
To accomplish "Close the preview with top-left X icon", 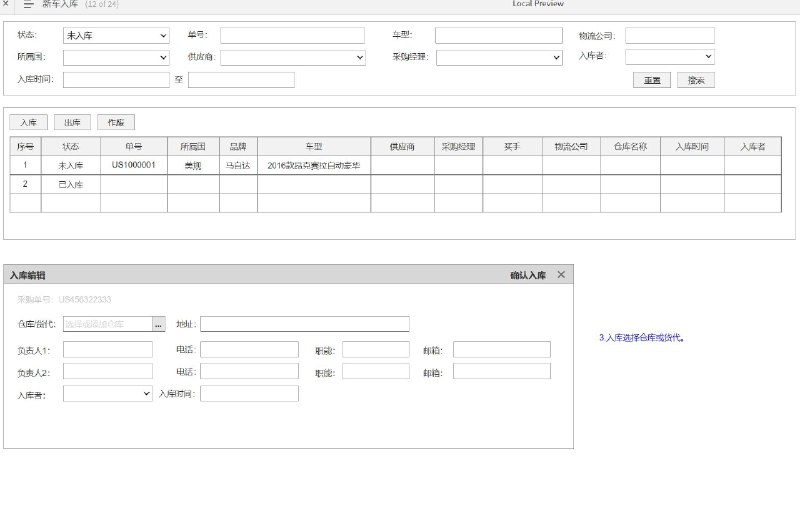I will 6,3.
